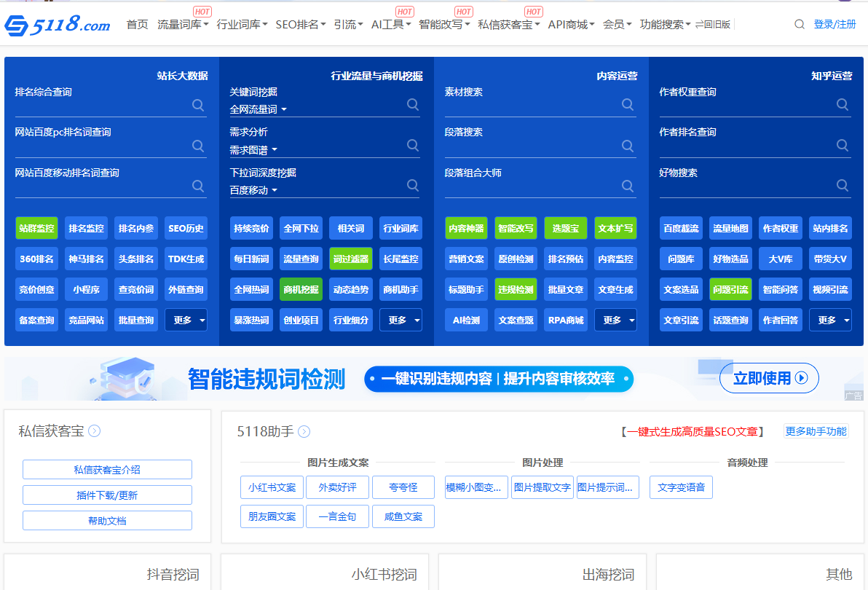Click the search magnifier icon in header

(x=799, y=24)
